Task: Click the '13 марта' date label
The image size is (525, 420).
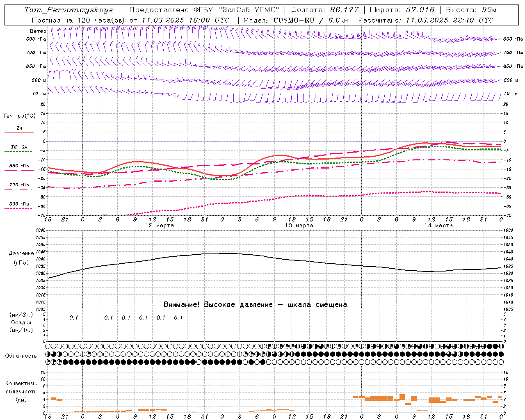Action: pyautogui.click(x=299, y=226)
